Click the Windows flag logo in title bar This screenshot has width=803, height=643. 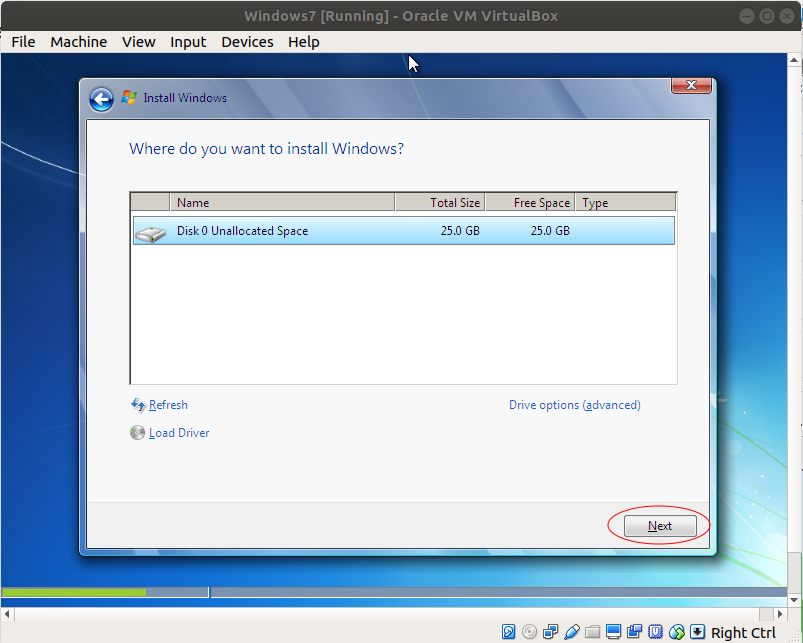click(129, 97)
